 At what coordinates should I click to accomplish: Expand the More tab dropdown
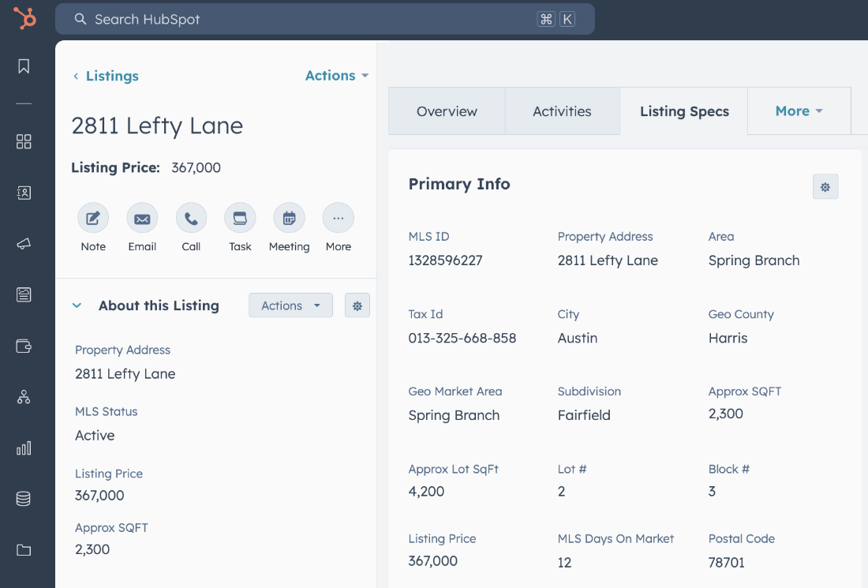[799, 111]
